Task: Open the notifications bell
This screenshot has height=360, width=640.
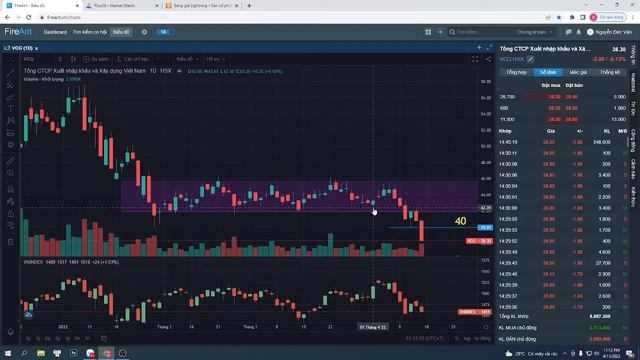Action: point(578,32)
